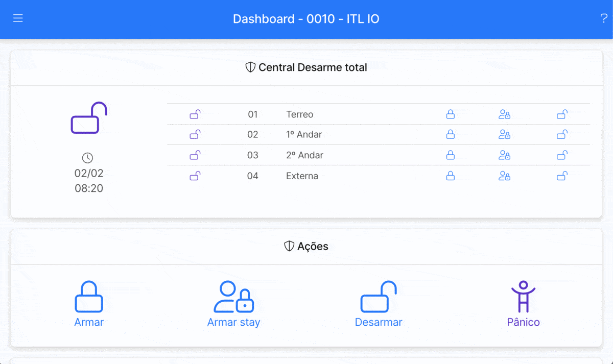The width and height of the screenshot is (613, 364).
Task: Arm the Terreo partition with lock icon
Action: click(x=450, y=114)
